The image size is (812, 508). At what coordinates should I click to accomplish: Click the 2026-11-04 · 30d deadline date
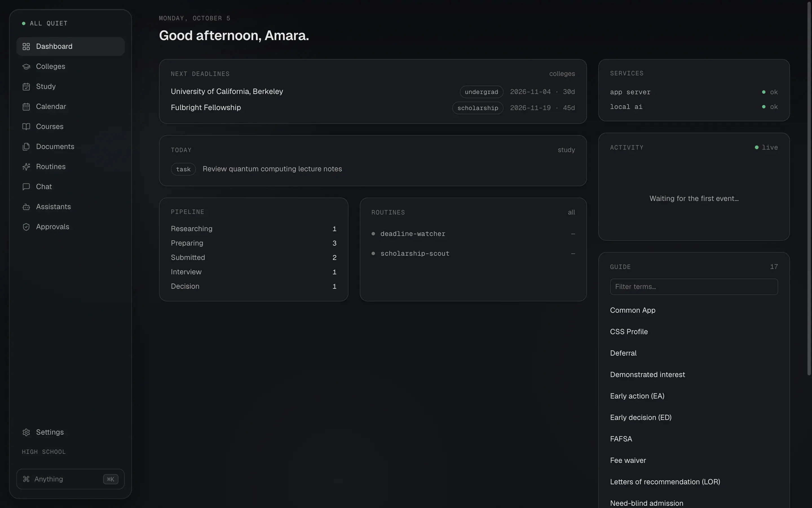542,92
